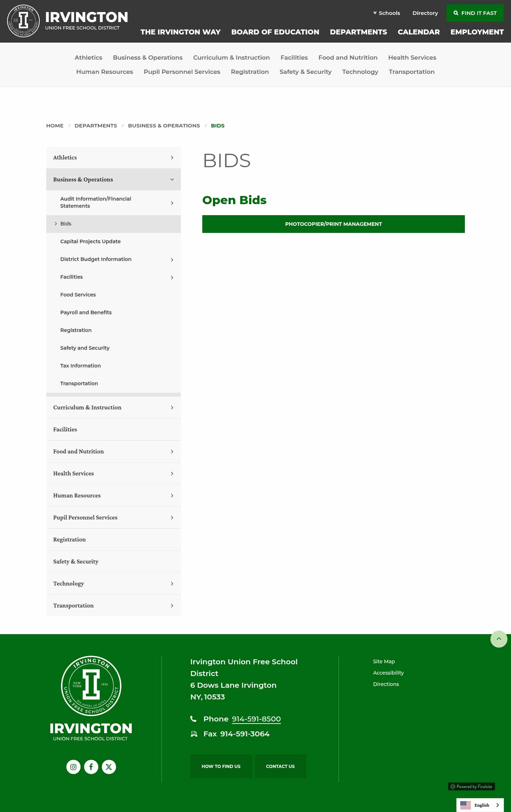Expand Audit Information/Financial Statements chevron

[x=172, y=203]
